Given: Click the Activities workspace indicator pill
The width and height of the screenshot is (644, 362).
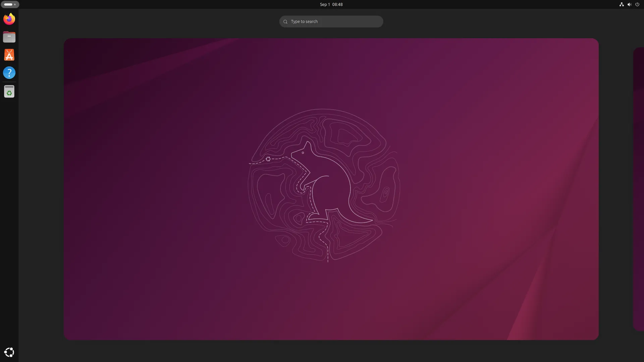Looking at the screenshot, I should [x=10, y=4].
